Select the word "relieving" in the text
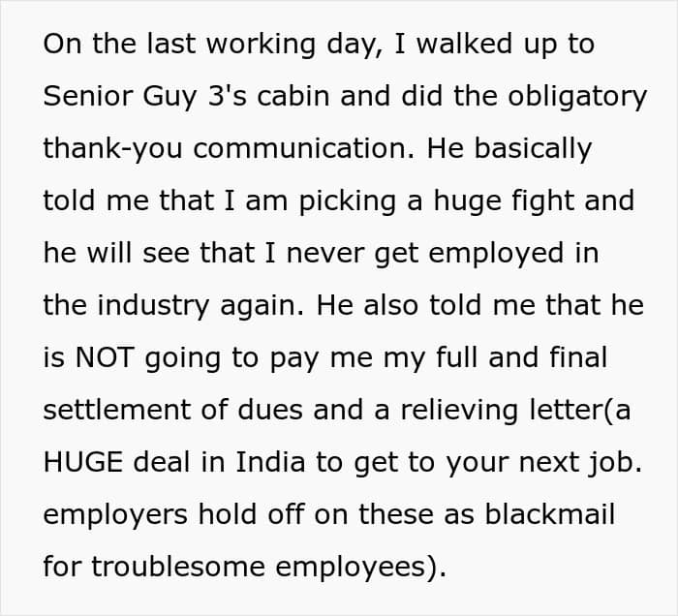This screenshot has height=616, width=678. (459, 411)
